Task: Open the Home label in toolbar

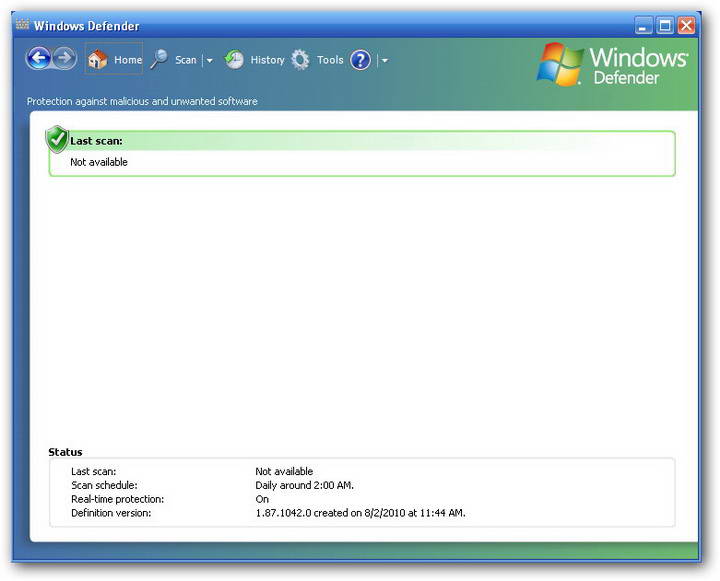Action: pyautogui.click(x=128, y=60)
